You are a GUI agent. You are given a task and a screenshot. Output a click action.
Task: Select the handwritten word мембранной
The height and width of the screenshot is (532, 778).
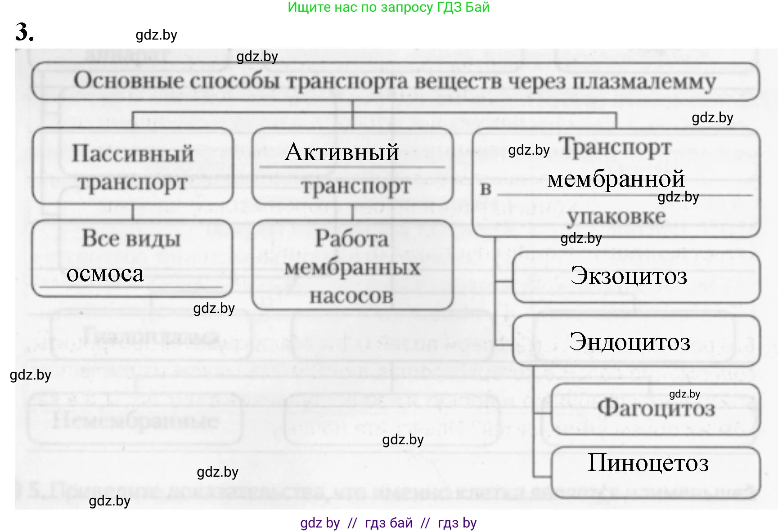[x=616, y=179]
